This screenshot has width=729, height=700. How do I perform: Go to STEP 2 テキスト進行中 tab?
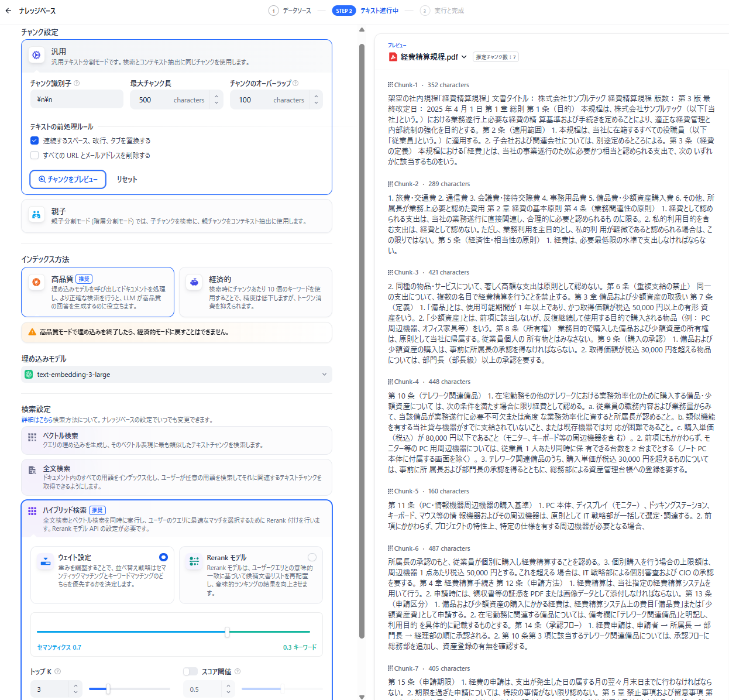(366, 11)
